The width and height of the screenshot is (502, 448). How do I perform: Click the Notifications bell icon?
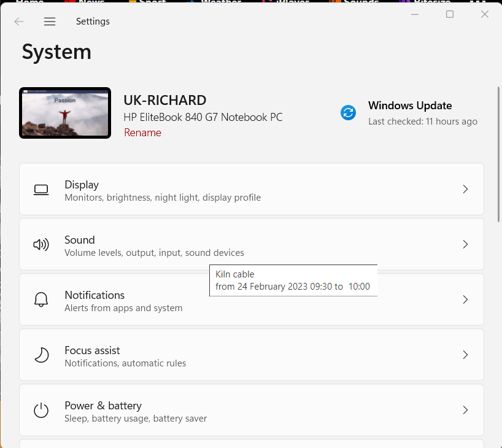tap(41, 299)
